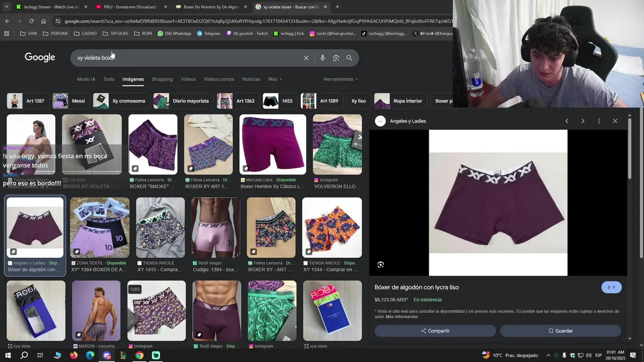Save the image with Guardar button

tap(560, 331)
